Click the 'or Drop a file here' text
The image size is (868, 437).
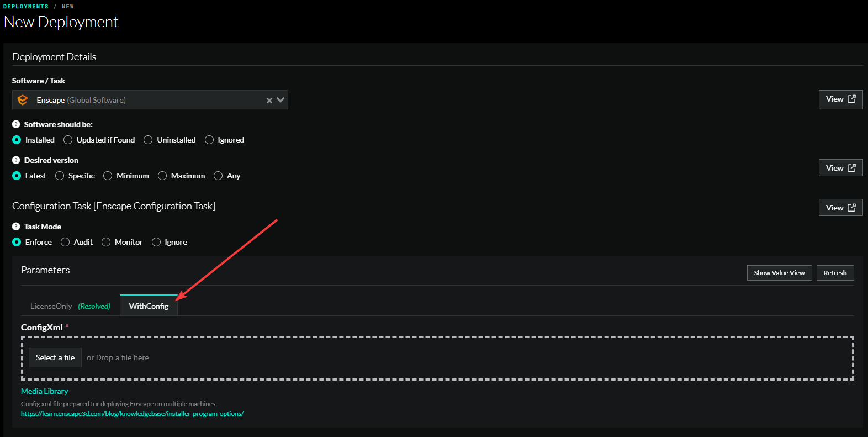click(118, 357)
